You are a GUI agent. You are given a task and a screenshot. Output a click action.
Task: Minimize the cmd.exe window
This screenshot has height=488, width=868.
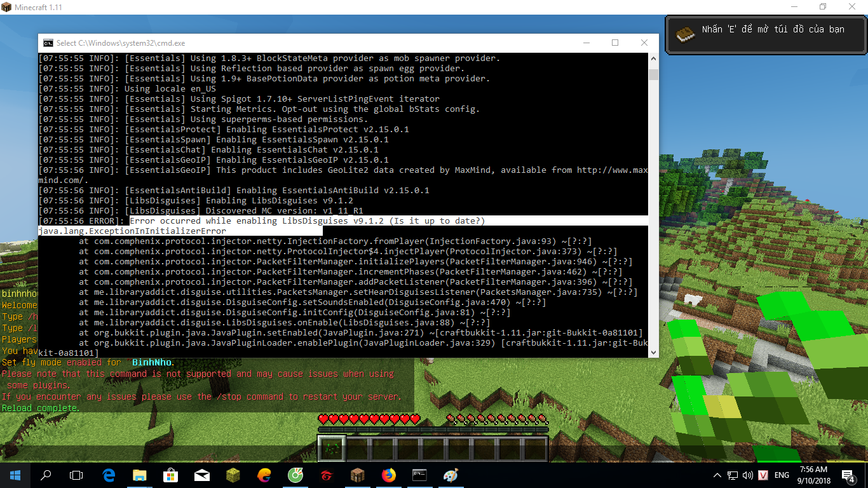pos(586,43)
